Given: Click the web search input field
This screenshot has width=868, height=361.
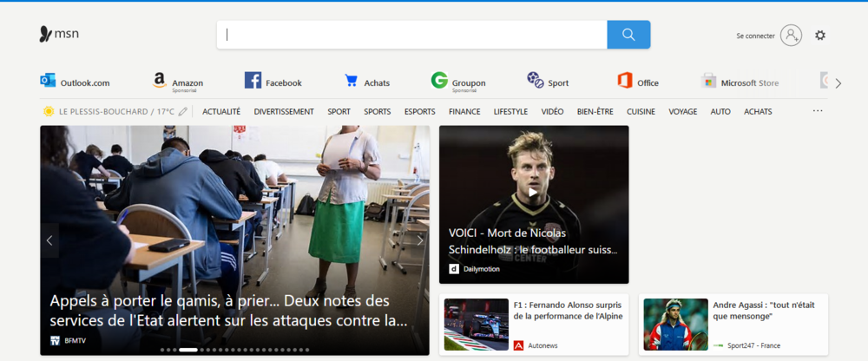Looking at the screenshot, I should (x=412, y=35).
